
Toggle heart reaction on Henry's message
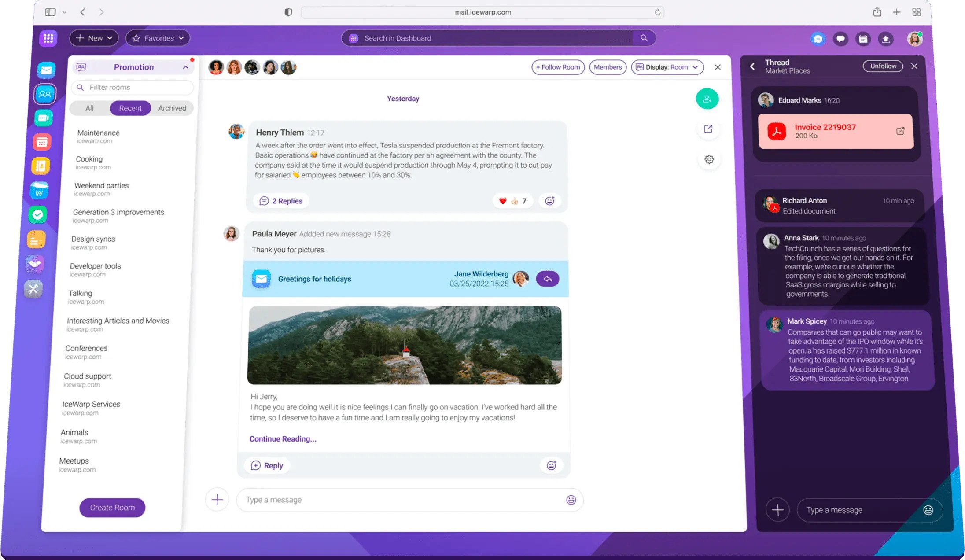click(x=503, y=201)
